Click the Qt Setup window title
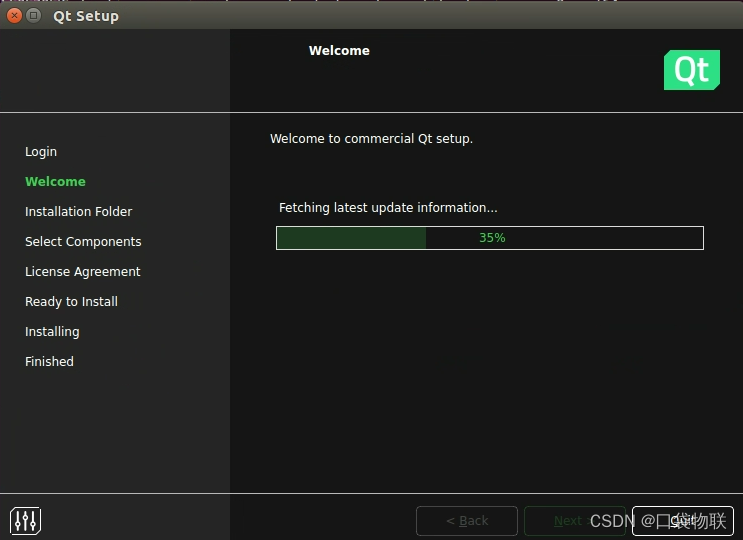Image resolution: width=743 pixels, height=540 pixels. pos(86,16)
